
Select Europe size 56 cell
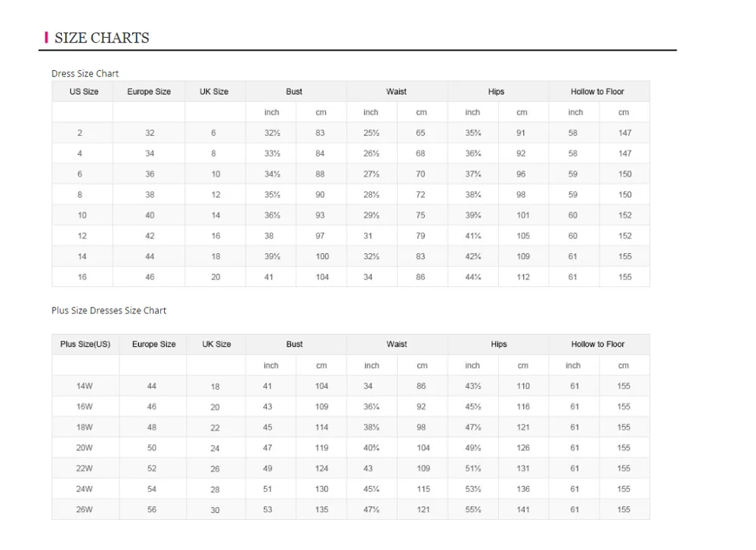[152, 510]
